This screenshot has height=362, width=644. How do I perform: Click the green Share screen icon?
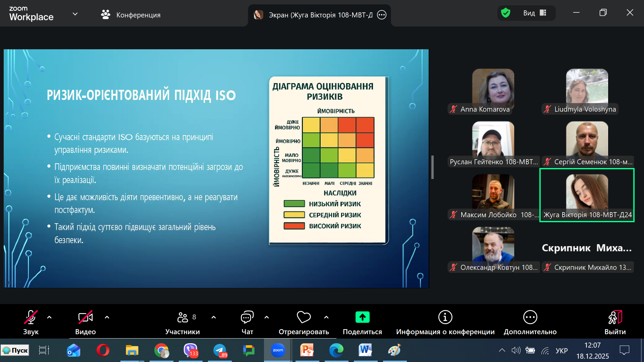362,317
